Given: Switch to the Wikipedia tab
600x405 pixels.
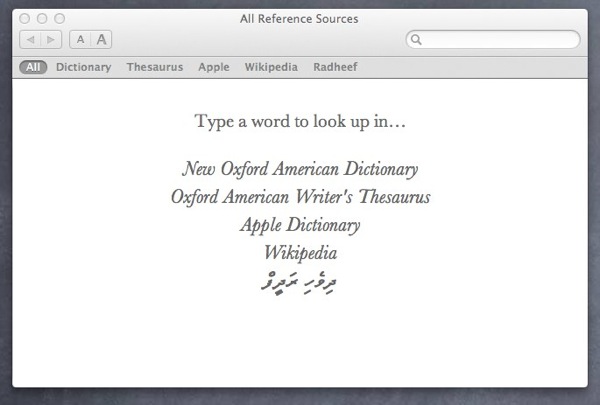Looking at the screenshot, I should tap(271, 67).
